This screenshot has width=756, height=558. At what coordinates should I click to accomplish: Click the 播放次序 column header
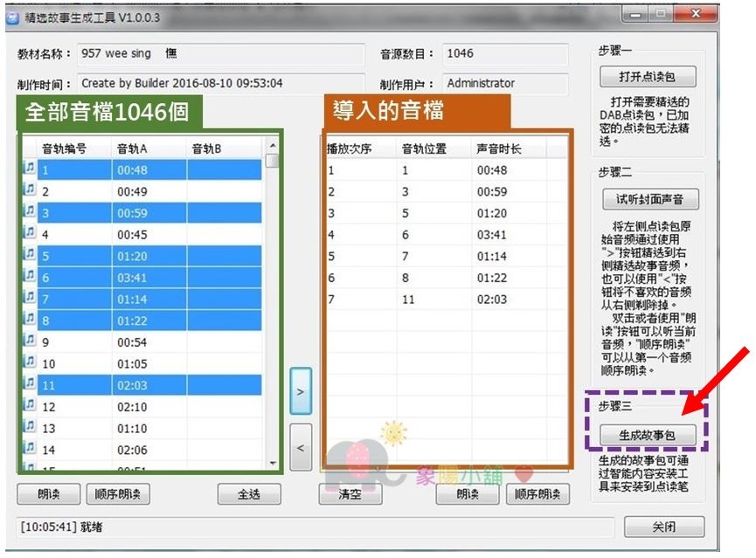click(x=361, y=148)
